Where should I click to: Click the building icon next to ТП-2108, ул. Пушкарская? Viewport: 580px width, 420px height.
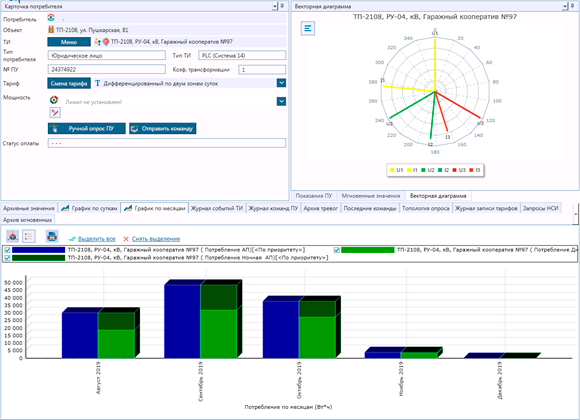51,29
